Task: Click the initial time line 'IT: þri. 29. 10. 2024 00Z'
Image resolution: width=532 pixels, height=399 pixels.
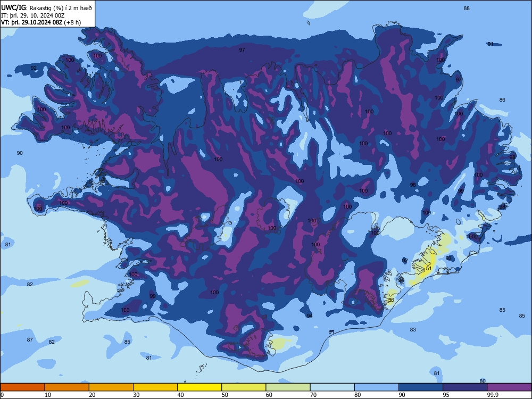Action: click(33, 15)
